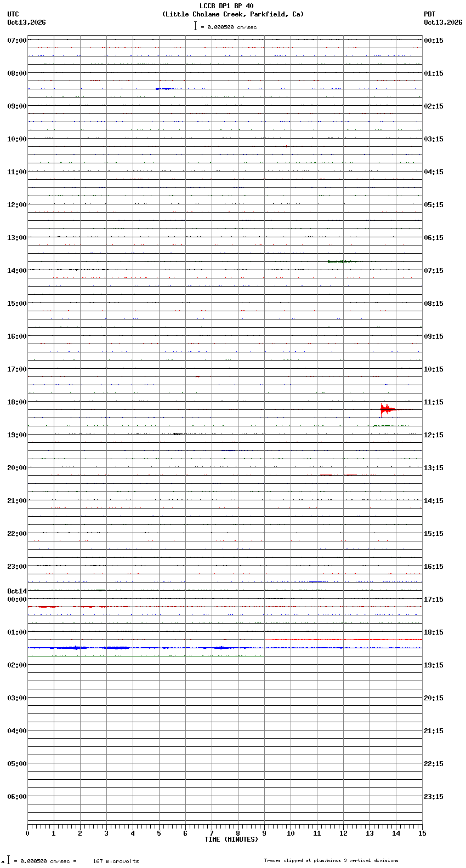The height and width of the screenshot is (868, 466).
Task: Click the continuous blue trace at 01:30
Action: coord(225,648)
